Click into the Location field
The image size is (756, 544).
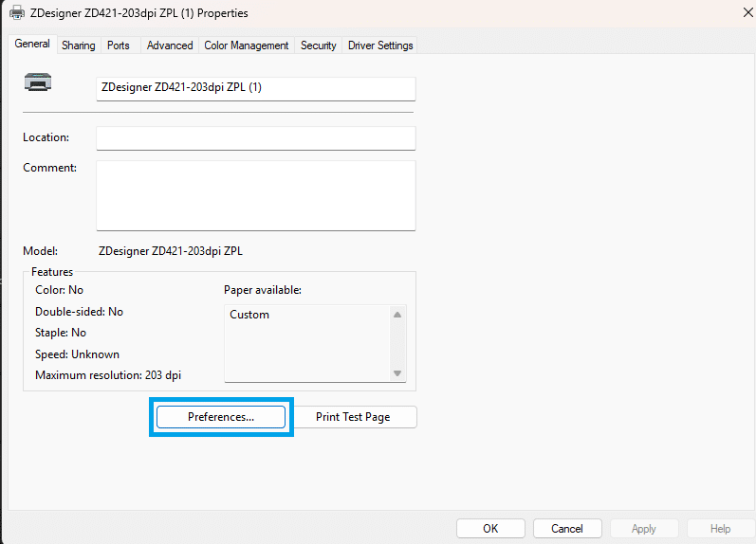256,138
